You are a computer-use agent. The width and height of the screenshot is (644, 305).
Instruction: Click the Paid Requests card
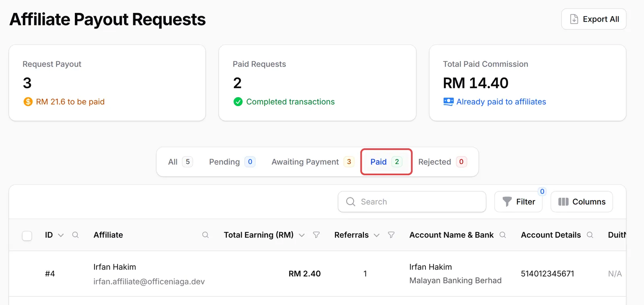pyautogui.click(x=317, y=83)
